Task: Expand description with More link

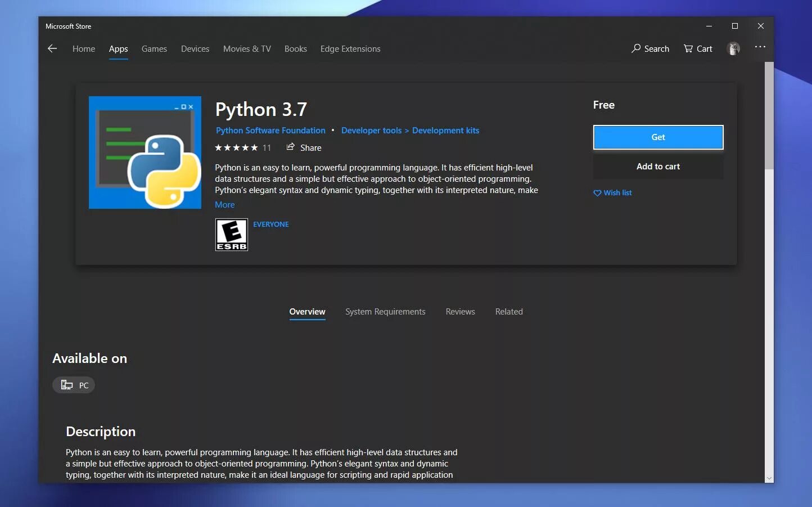Action: [x=225, y=205]
